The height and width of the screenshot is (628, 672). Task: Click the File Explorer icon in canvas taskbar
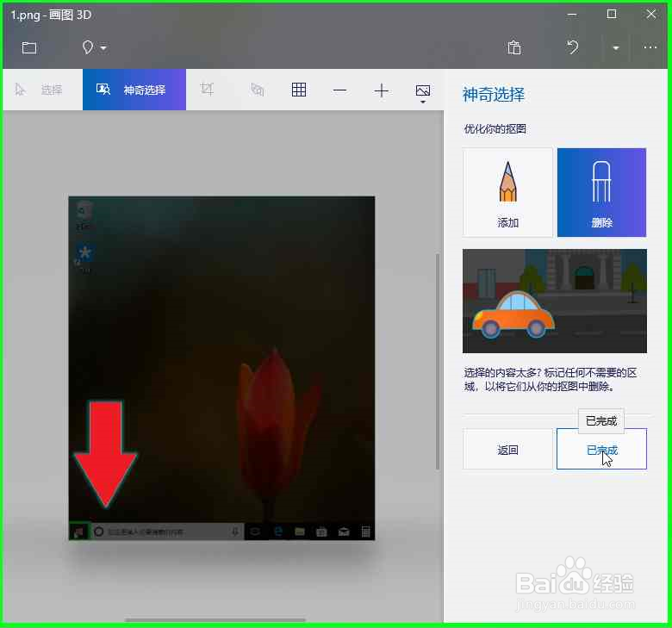tap(300, 532)
